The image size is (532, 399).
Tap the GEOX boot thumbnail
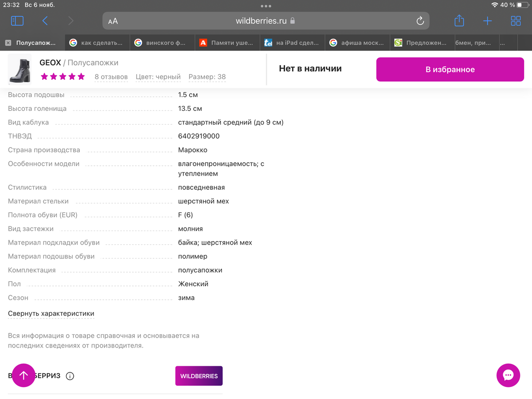pyautogui.click(x=20, y=69)
